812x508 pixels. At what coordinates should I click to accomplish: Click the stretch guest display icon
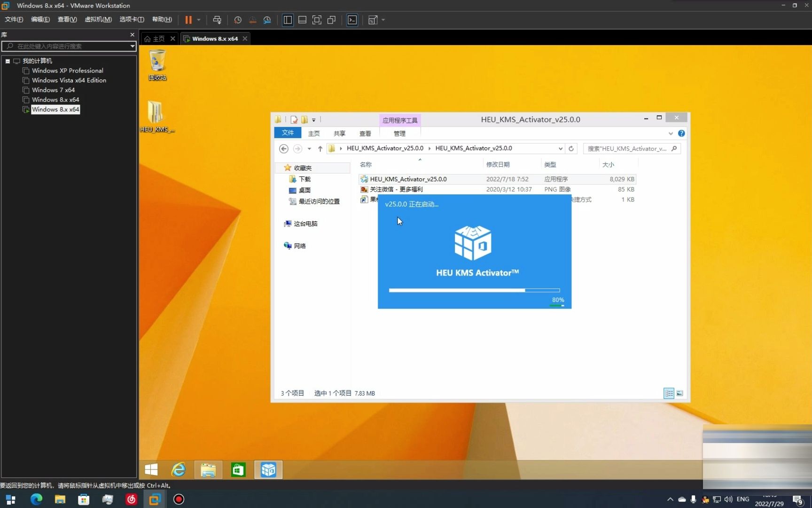click(x=373, y=20)
